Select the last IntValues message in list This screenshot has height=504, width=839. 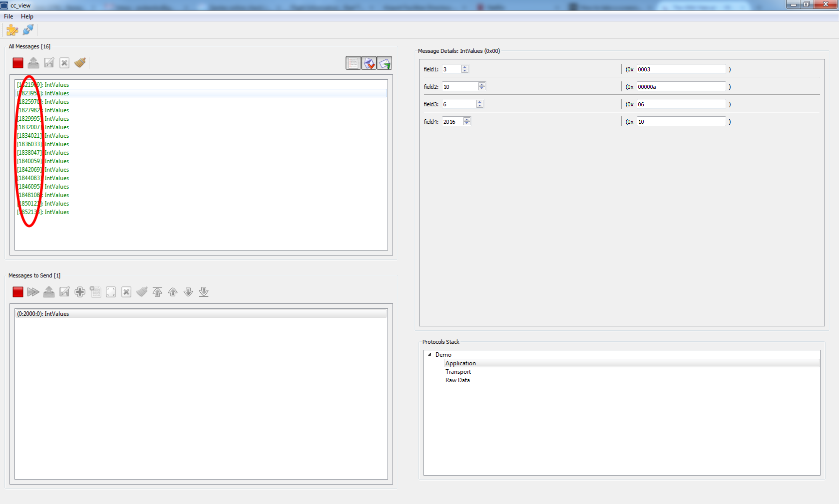point(201,212)
